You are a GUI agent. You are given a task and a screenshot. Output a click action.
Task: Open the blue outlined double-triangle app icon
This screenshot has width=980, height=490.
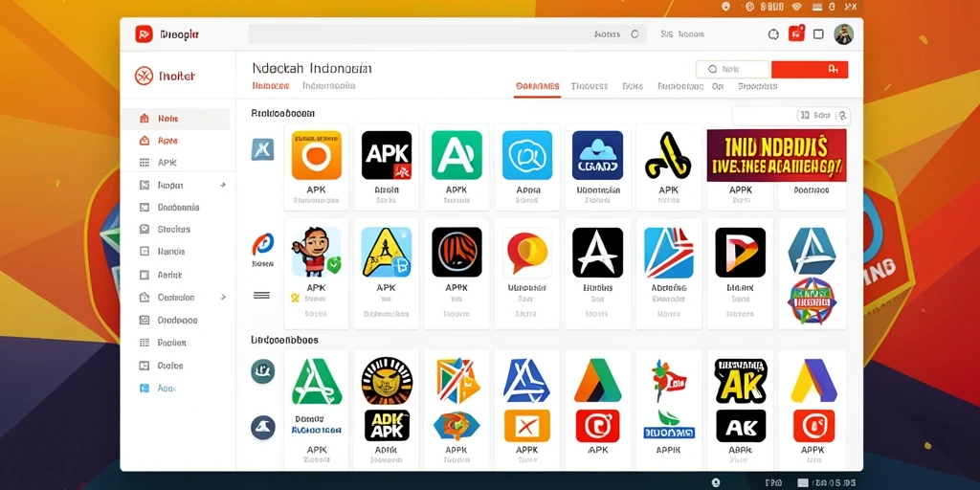527,381
